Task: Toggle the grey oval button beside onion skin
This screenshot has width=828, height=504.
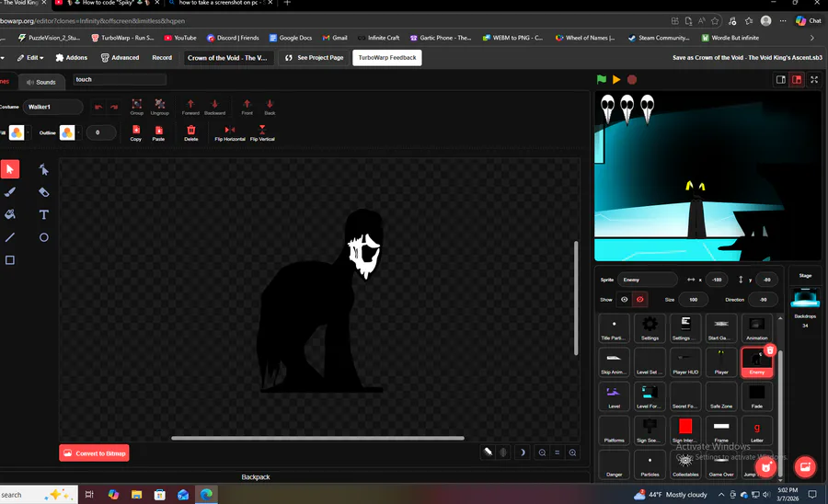Action: [x=503, y=452]
